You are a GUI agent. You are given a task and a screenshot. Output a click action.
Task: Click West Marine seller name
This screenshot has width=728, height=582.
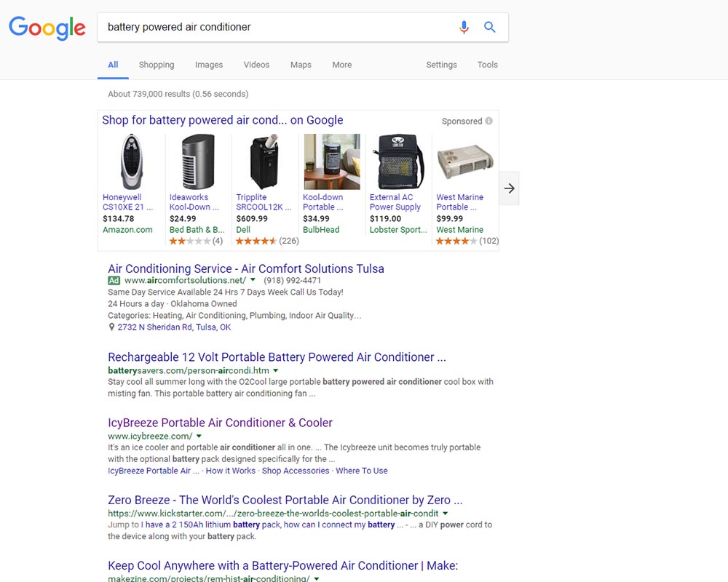459,230
